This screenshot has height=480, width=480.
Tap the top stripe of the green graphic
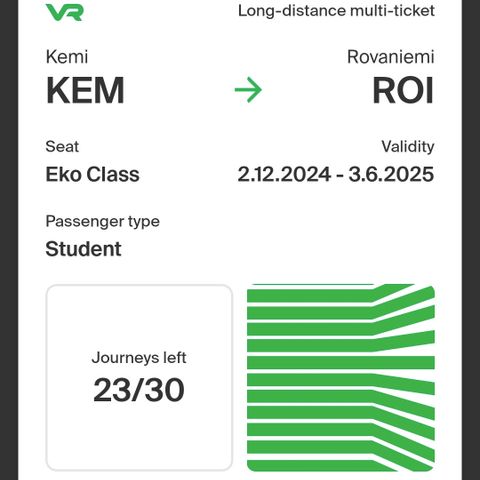point(341,293)
